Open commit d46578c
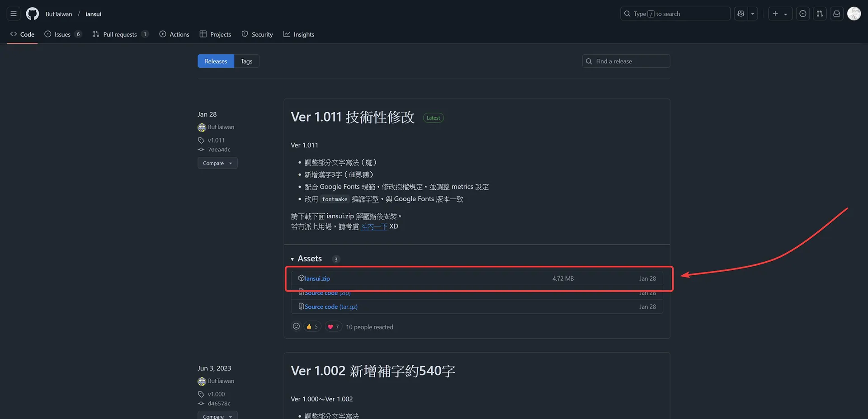This screenshot has height=419, width=868. [219, 404]
